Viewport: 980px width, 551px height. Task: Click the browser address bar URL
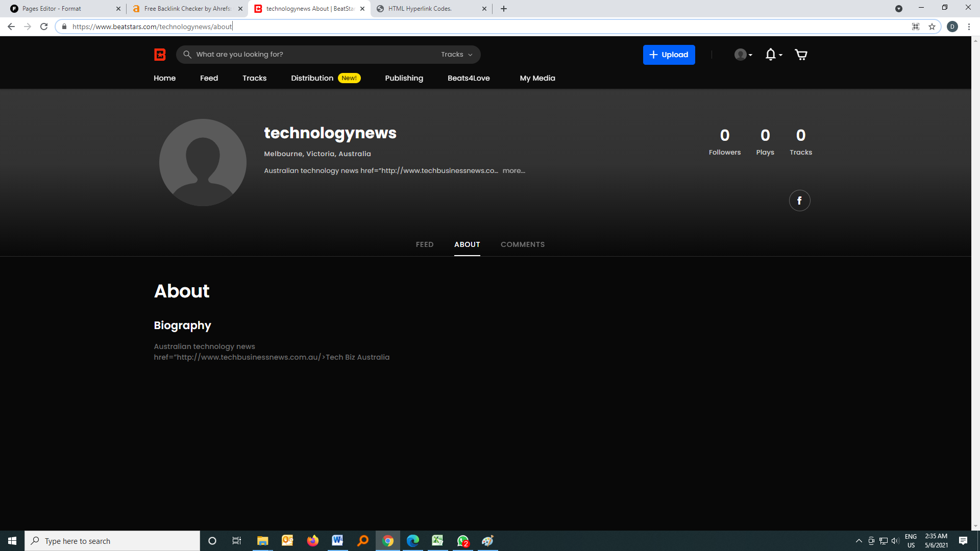point(152,27)
